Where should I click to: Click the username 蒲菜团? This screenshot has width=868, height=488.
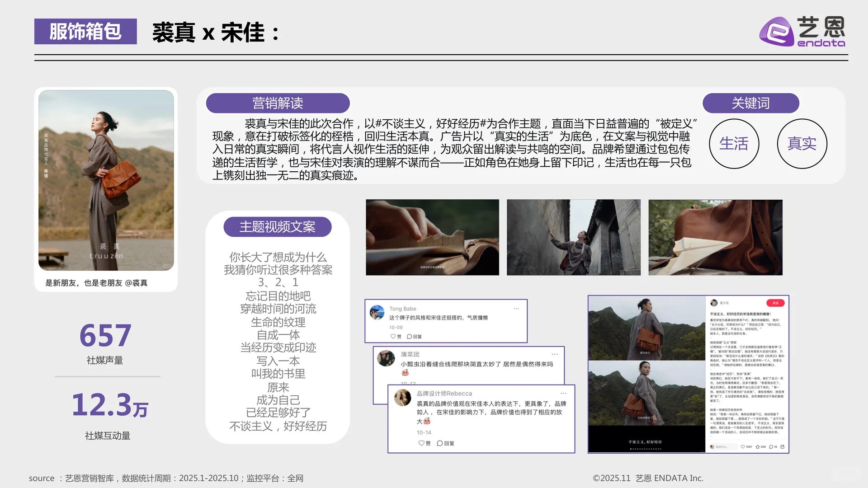click(x=410, y=354)
